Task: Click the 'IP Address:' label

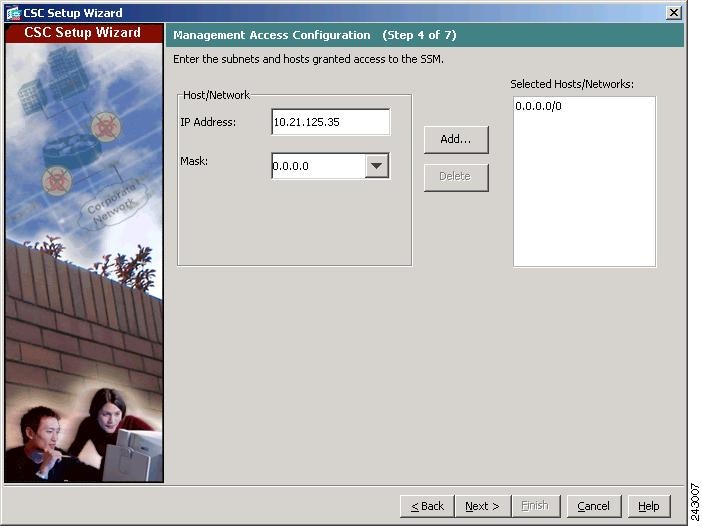Action: [x=208, y=122]
